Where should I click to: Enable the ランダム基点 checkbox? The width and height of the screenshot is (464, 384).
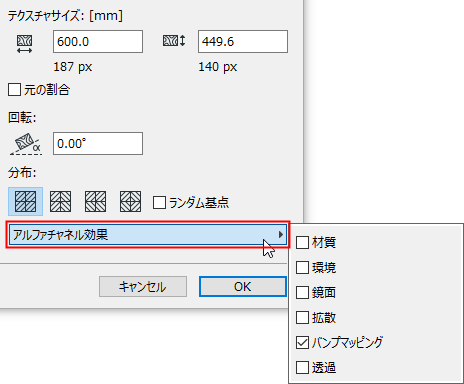[x=159, y=203]
